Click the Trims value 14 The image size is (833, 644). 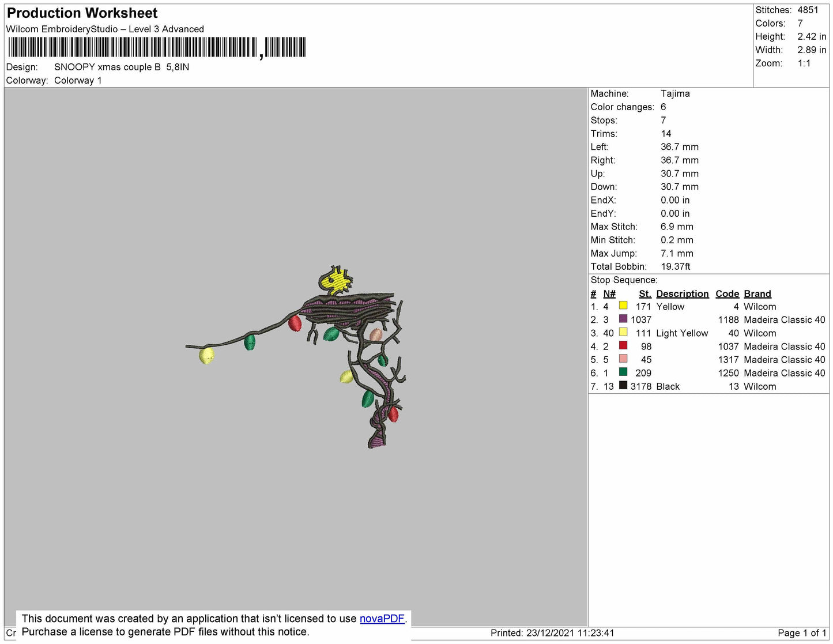click(x=666, y=133)
